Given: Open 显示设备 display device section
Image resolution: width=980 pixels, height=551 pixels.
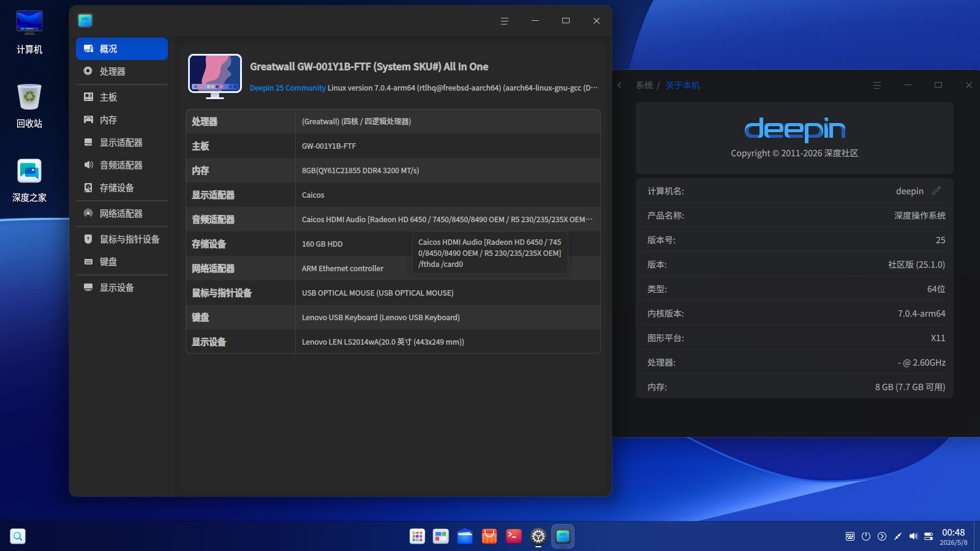Looking at the screenshot, I should [122, 288].
